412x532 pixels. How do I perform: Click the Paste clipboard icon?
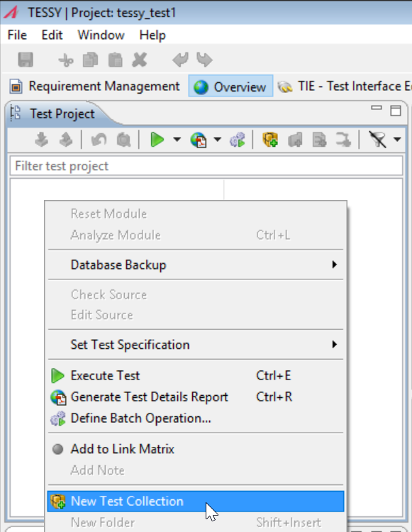(116, 60)
